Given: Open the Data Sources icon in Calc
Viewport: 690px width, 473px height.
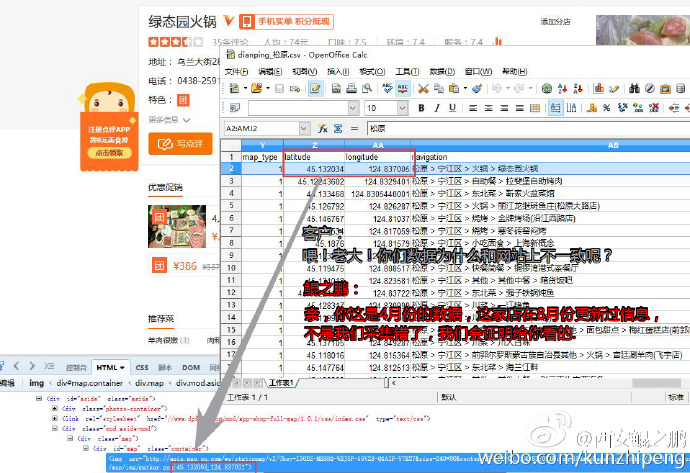Looking at the screenshot, I should click(x=680, y=88).
